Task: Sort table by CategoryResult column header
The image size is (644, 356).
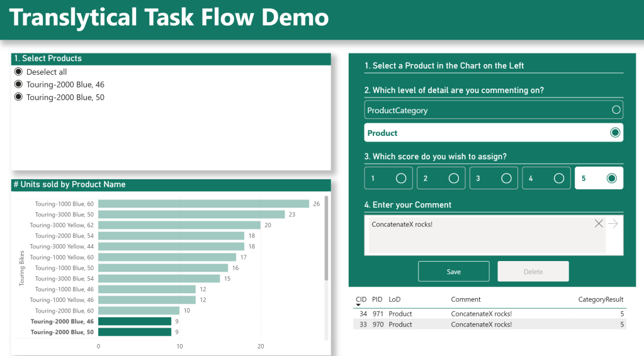Action: (601, 299)
